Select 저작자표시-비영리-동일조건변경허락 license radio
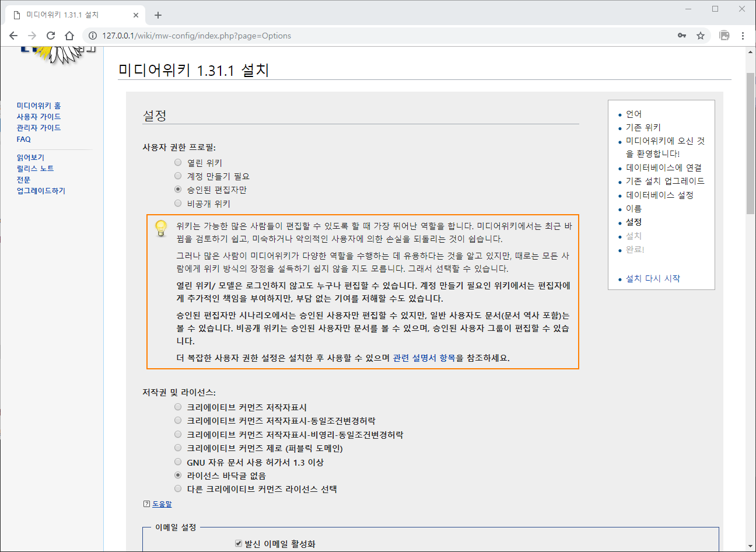This screenshot has width=756, height=552. 178,434
